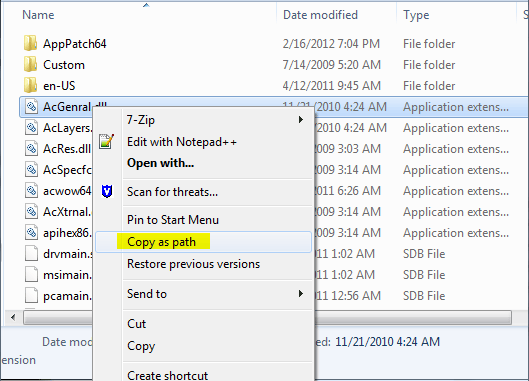Sort by the Type column header
Screen dimensions: 529x381
pyautogui.click(x=416, y=15)
